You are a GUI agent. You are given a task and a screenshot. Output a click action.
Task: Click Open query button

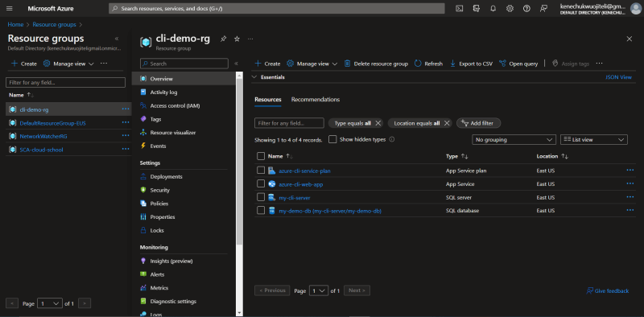coord(518,64)
